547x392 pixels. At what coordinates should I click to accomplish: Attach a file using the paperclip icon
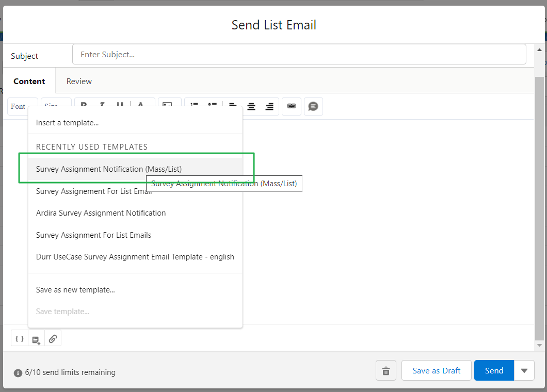[x=53, y=338]
